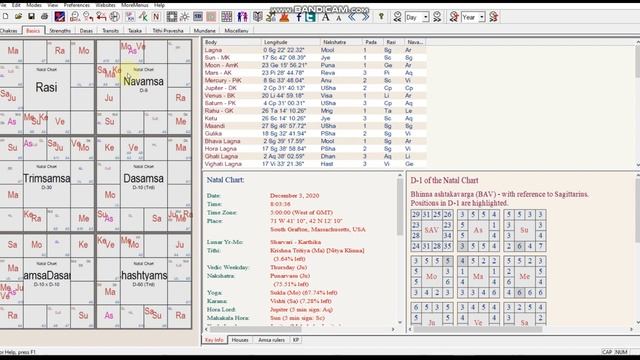
Task: Switch to the Tajaka tab
Action: click(135, 31)
